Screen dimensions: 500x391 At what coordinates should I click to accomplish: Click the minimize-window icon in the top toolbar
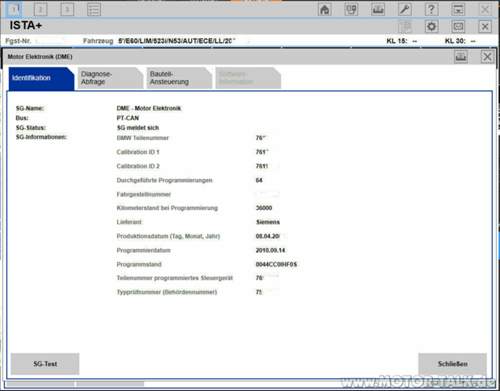(x=458, y=9)
